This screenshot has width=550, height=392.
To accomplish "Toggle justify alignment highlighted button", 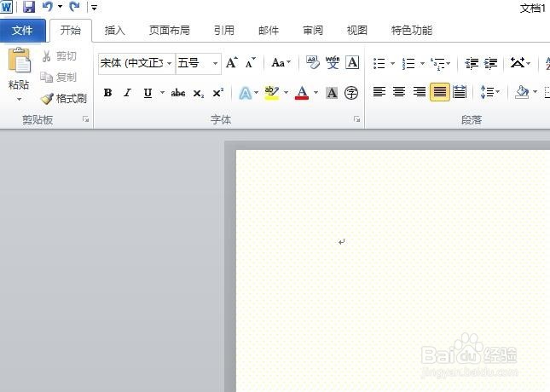I will coord(439,92).
